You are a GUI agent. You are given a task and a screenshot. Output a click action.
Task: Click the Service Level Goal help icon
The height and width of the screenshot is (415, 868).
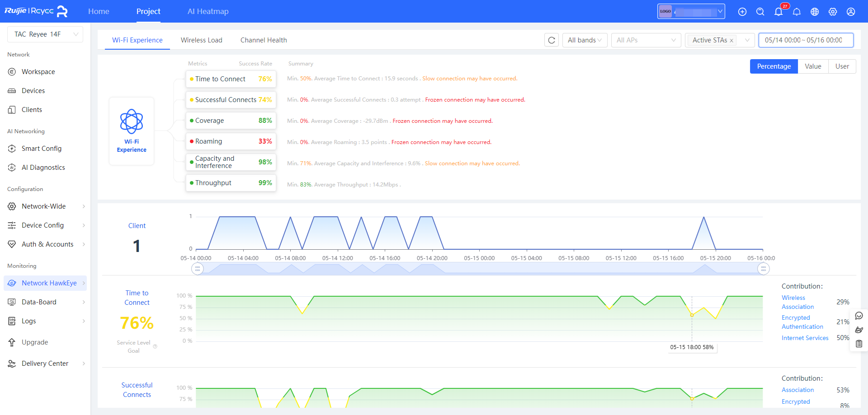point(155,346)
